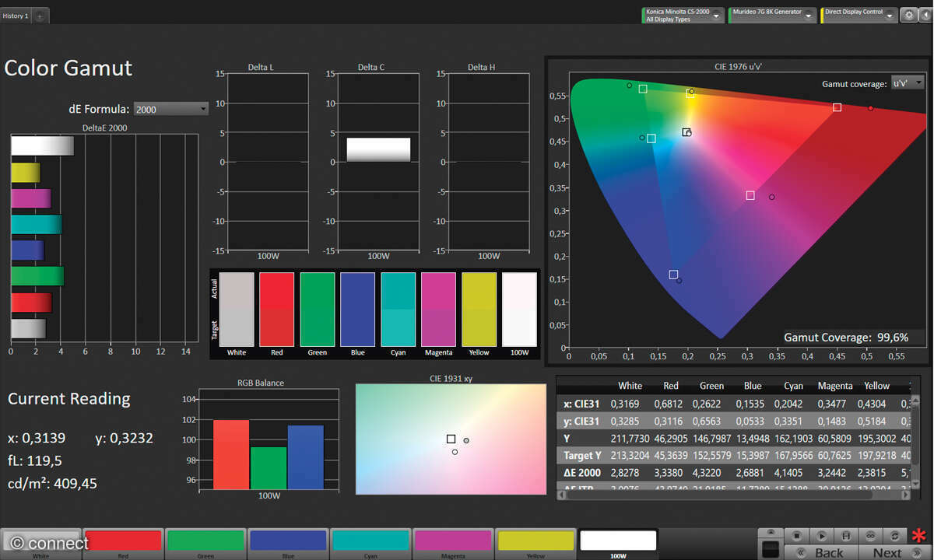This screenshot has height=560, width=934.
Task: Click the Green actual/target comparison swatch
Action: point(318,309)
